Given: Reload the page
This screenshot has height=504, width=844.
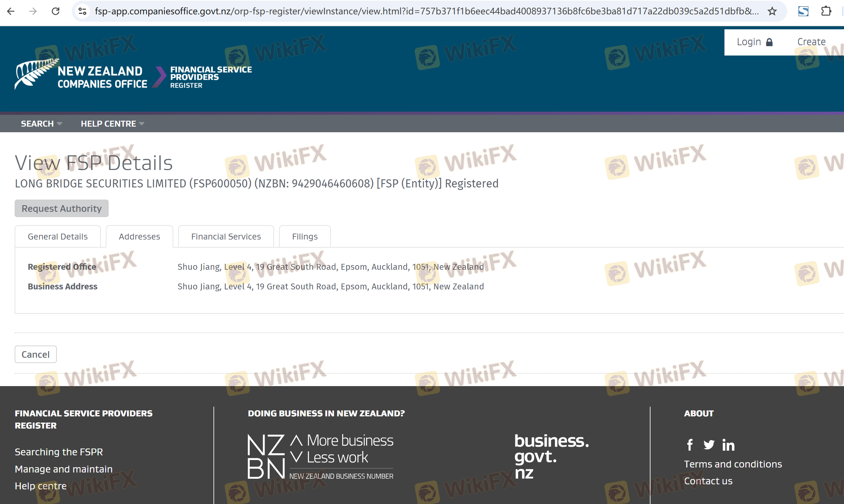Looking at the screenshot, I should [x=56, y=11].
